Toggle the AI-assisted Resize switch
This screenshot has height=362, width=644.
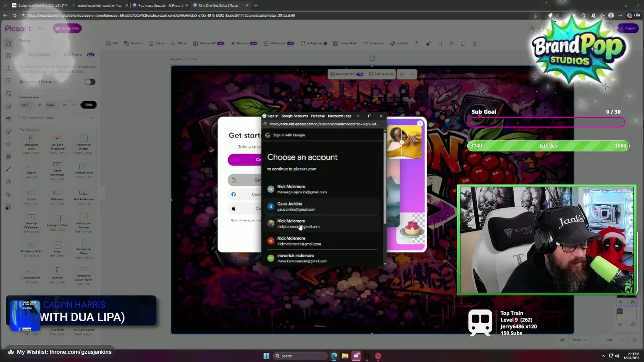89,82
